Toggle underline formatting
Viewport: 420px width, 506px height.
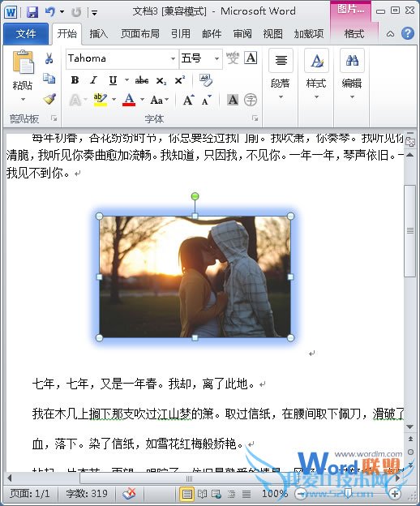click(x=113, y=80)
